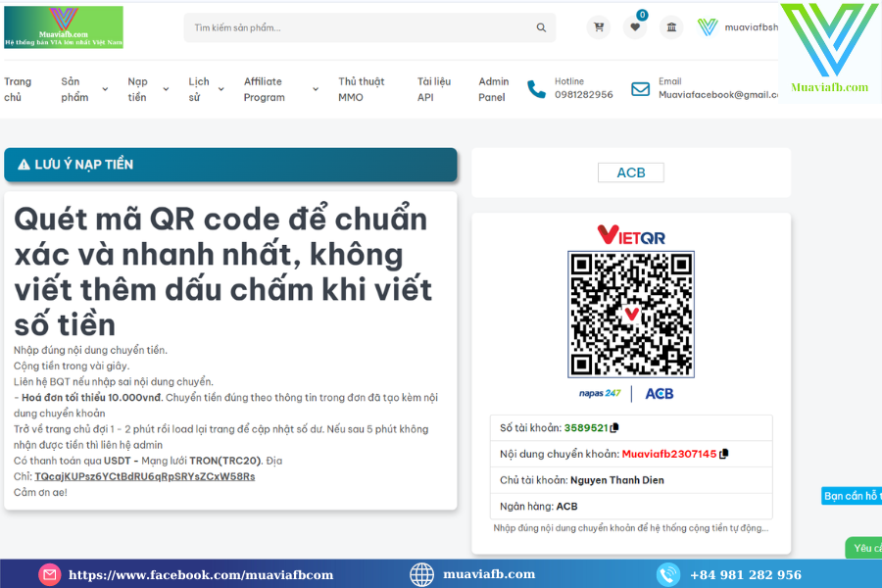The image size is (882, 588).
Task: Click the USDT TRC20 wallet address link
Action: 145,476
